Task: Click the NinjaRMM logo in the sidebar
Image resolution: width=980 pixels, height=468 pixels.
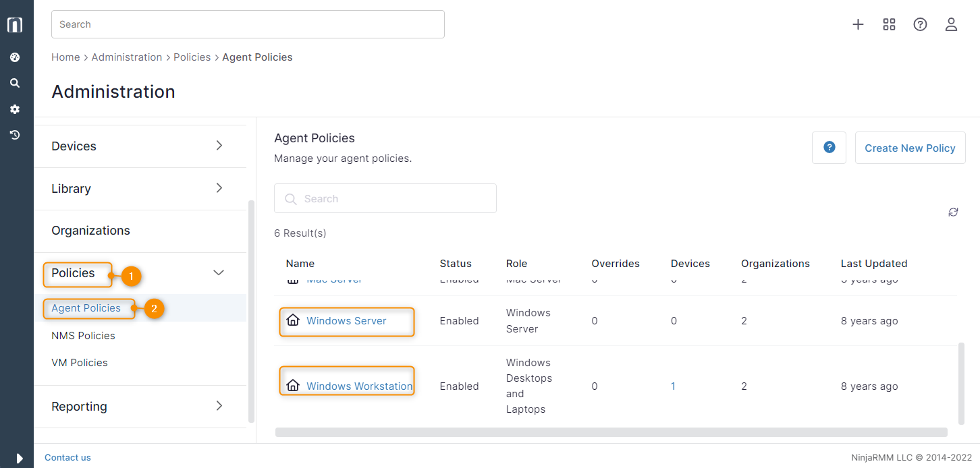Action: [15, 24]
